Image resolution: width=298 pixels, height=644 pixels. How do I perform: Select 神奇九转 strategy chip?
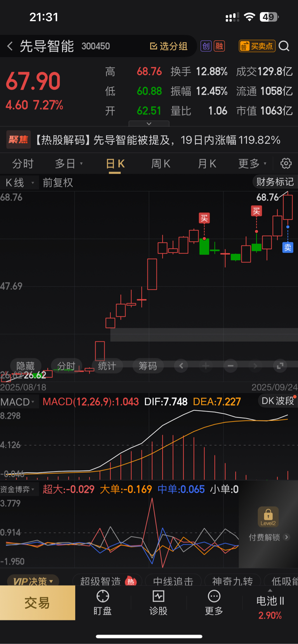click(x=232, y=581)
